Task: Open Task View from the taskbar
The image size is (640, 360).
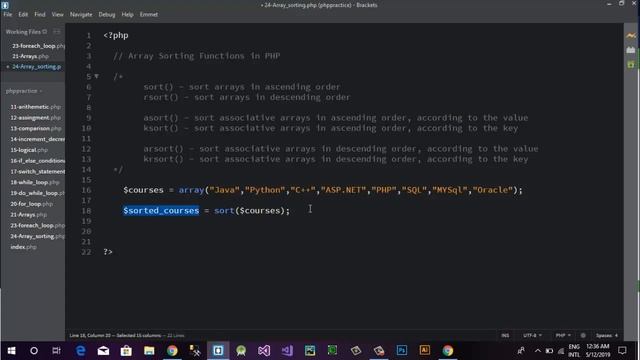Action: pos(56,351)
